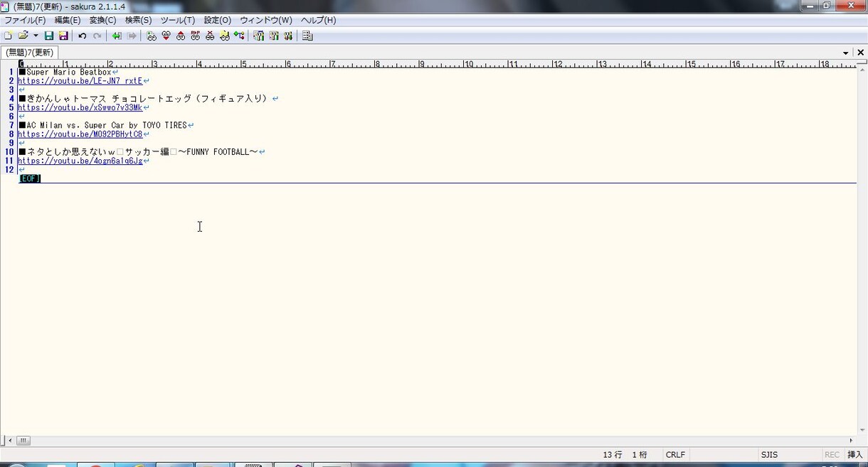Click the SJIS encoding status indicator
868x467 pixels.
[x=769, y=455]
